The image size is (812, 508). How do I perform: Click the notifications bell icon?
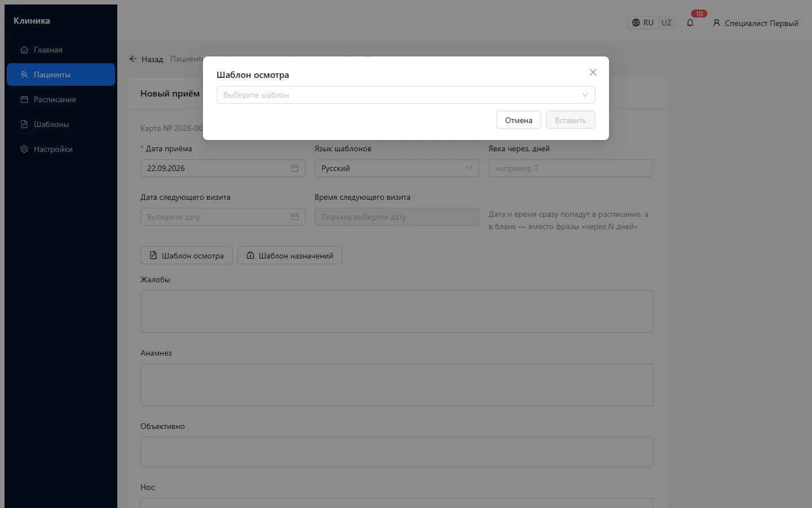(x=690, y=23)
